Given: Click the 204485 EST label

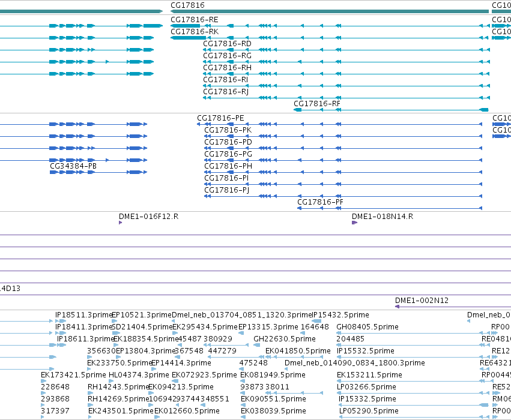Looking at the screenshot, I should (x=350, y=339).
